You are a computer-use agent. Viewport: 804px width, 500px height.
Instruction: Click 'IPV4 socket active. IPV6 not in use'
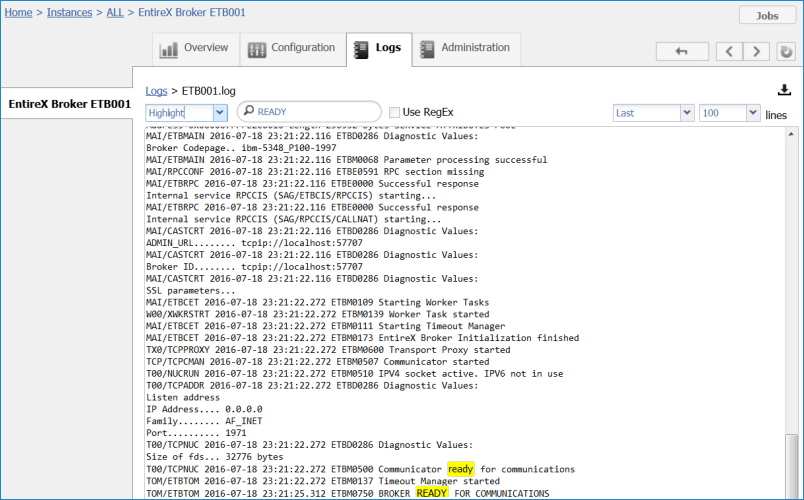tap(354, 373)
